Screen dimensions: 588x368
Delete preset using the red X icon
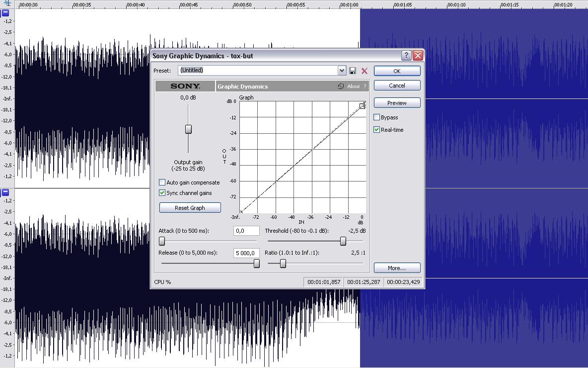(364, 71)
